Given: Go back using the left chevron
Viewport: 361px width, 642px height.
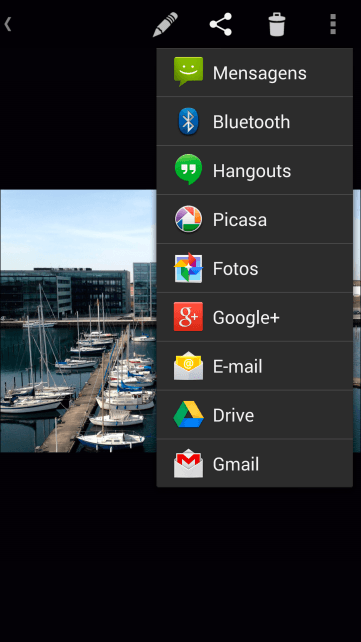Looking at the screenshot, I should (x=7, y=24).
